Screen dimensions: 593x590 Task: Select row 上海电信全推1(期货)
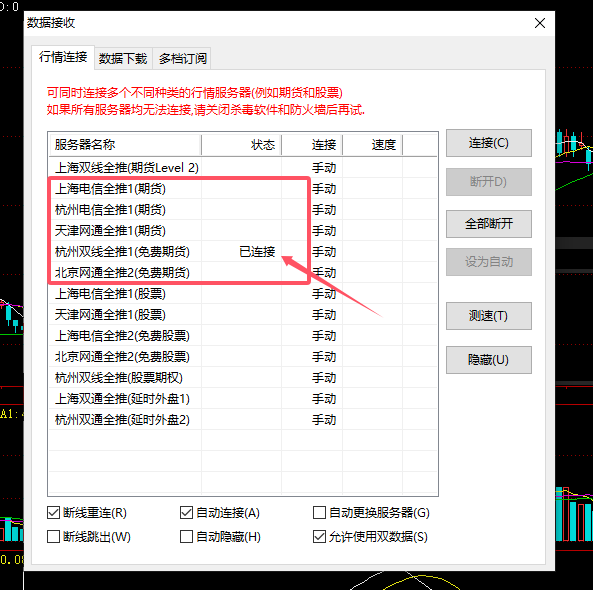pos(243,188)
